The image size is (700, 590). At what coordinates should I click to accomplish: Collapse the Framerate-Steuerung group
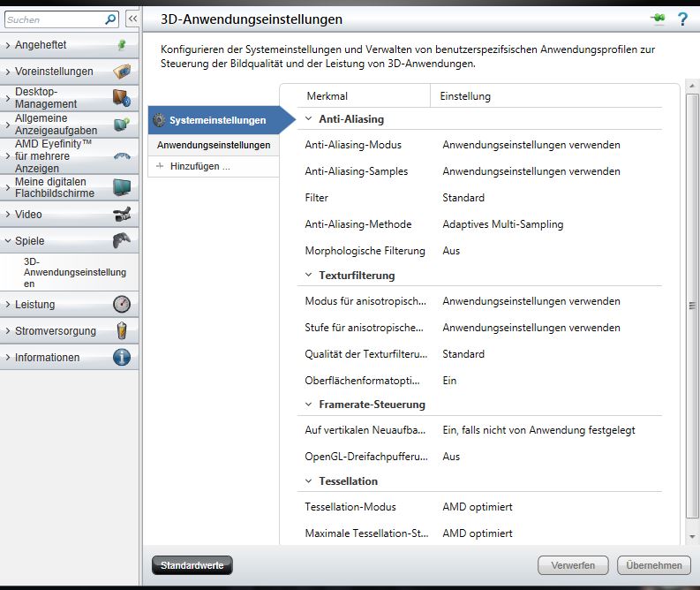coord(308,405)
